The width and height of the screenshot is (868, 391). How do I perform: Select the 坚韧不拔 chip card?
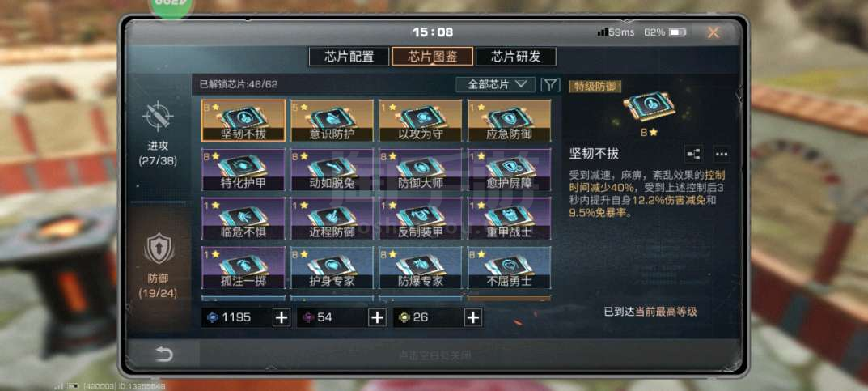point(243,121)
